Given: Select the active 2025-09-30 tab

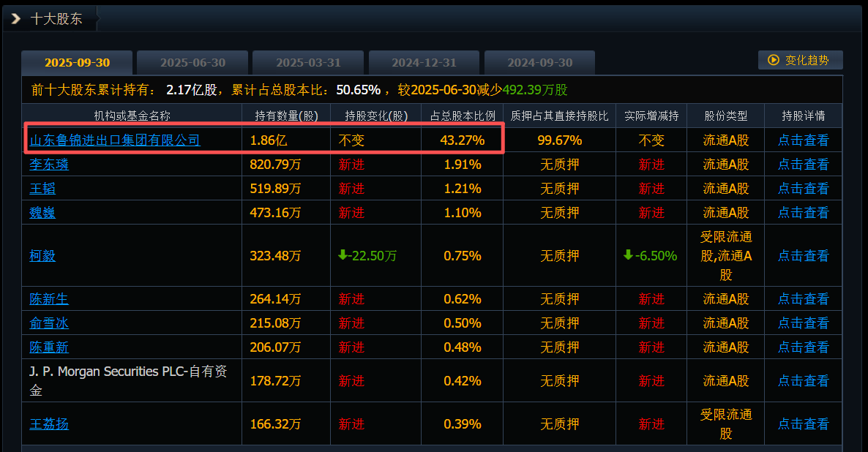Looking at the screenshot, I should 77,63.
